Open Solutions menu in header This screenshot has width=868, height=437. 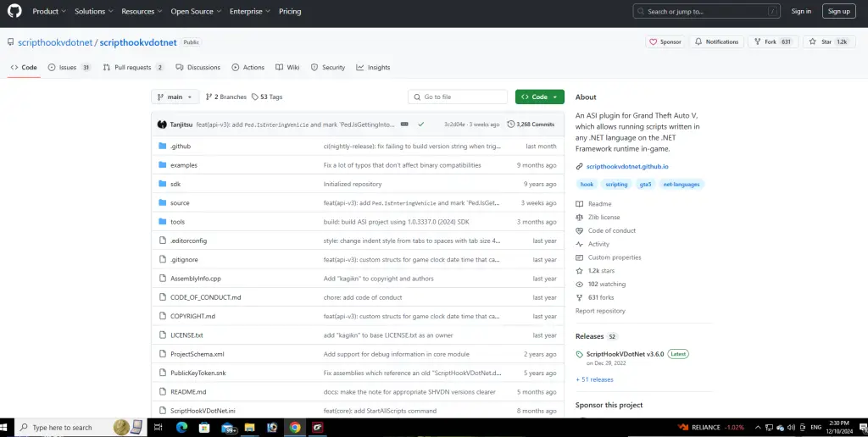[x=94, y=11]
